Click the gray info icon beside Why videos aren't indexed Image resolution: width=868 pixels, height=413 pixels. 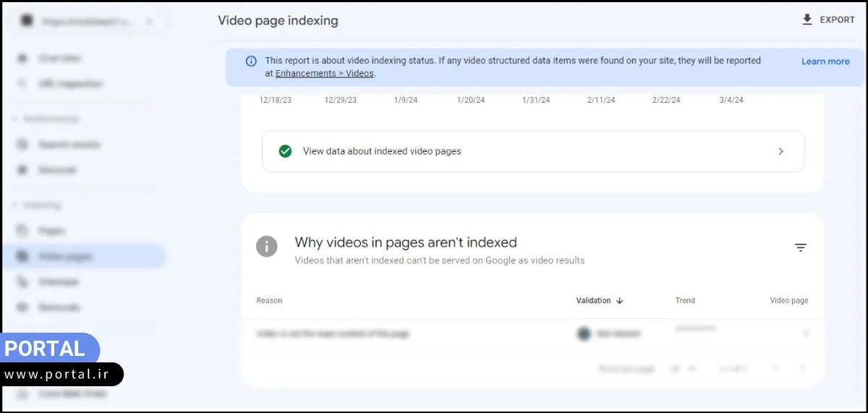click(x=267, y=247)
